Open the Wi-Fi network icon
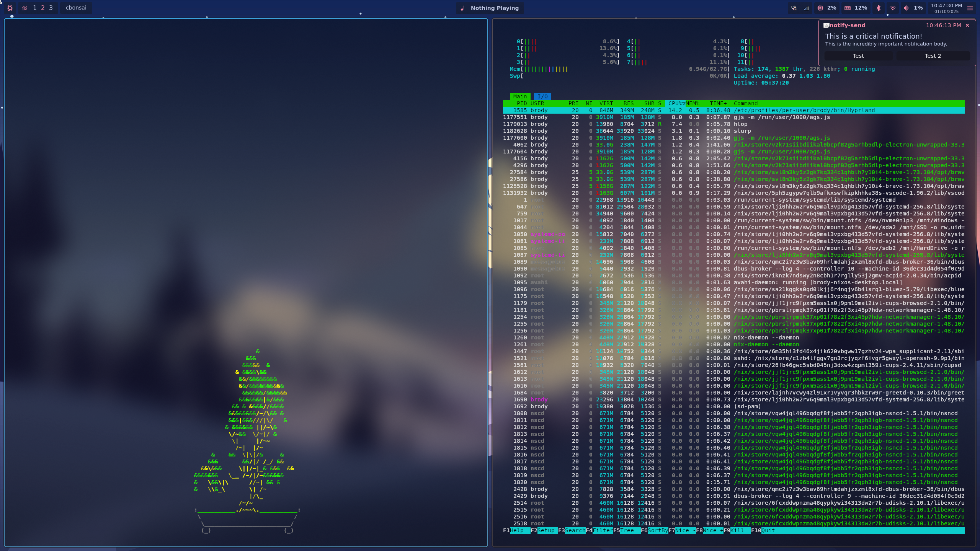 tap(892, 8)
